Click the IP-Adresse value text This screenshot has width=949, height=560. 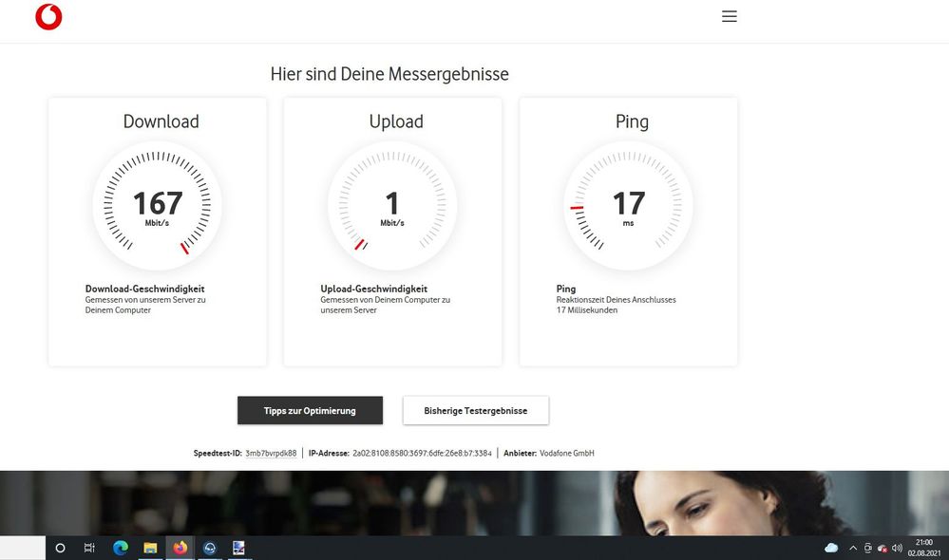[422, 453]
